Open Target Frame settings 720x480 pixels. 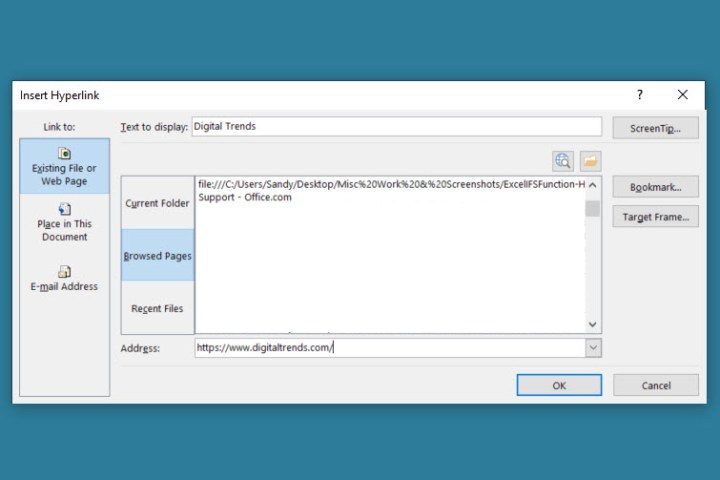click(x=655, y=216)
